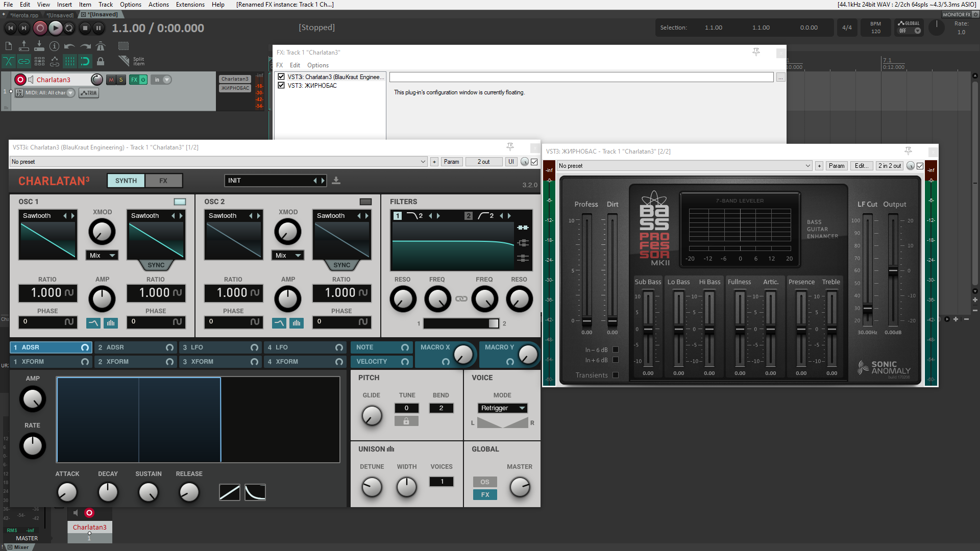Click the UI button in Charlatan3 window

tap(511, 162)
